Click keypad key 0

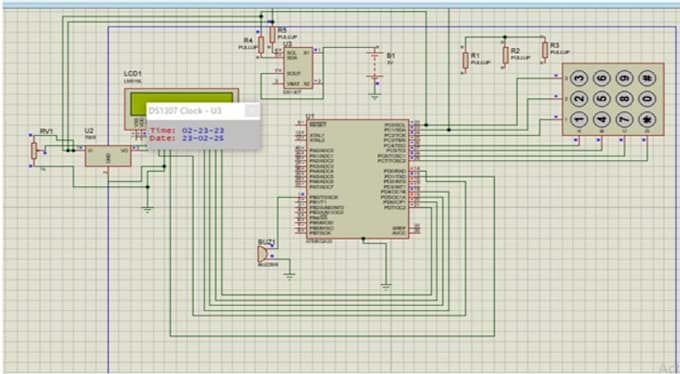647,98
